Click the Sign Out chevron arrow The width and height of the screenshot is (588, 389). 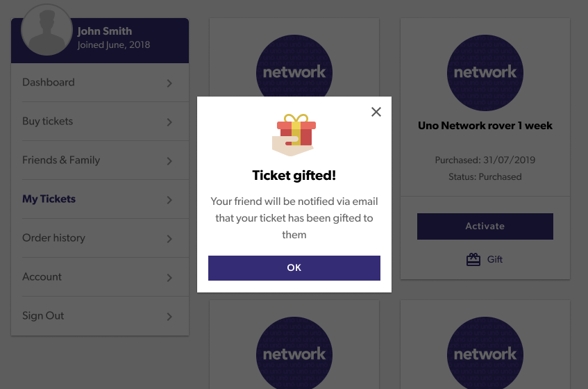169,317
